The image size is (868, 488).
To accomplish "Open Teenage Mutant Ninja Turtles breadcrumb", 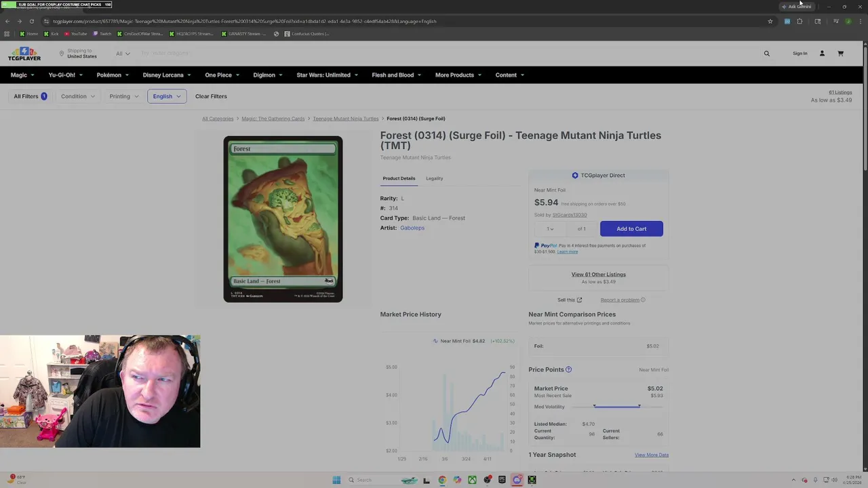I will pyautogui.click(x=346, y=119).
